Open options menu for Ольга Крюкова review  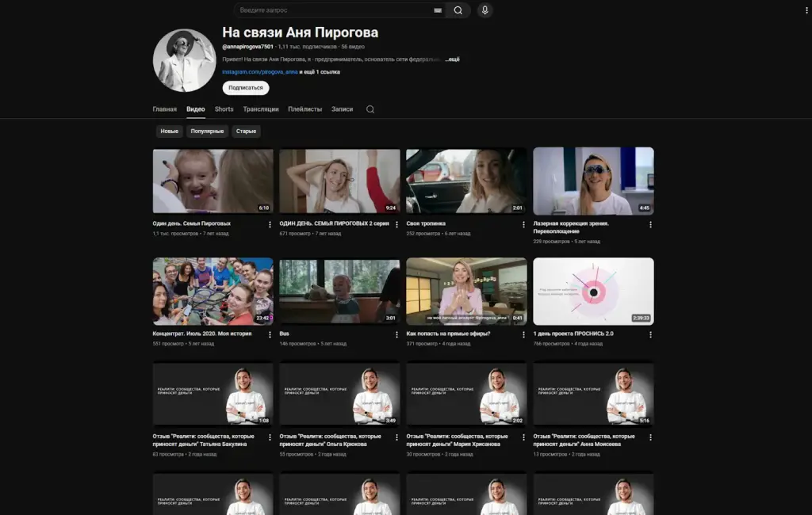[x=396, y=437]
